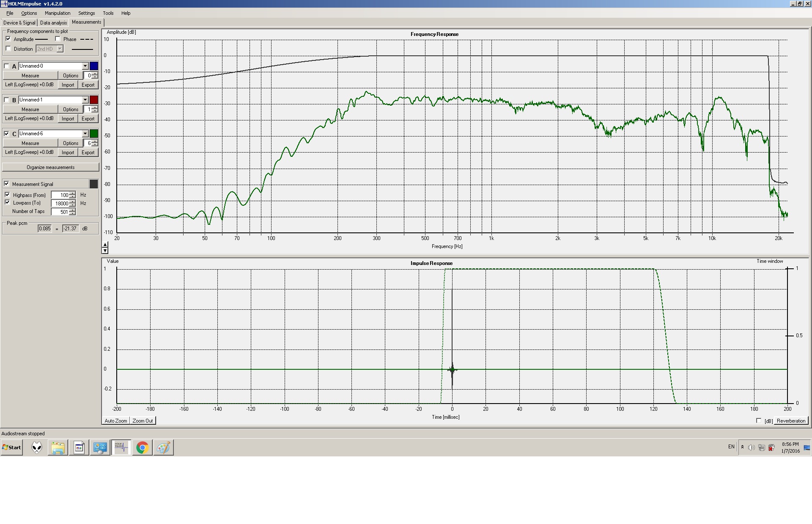Click the Highpass frequency field showing 100
The width and height of the screenshot is (812, 524).
60,195
